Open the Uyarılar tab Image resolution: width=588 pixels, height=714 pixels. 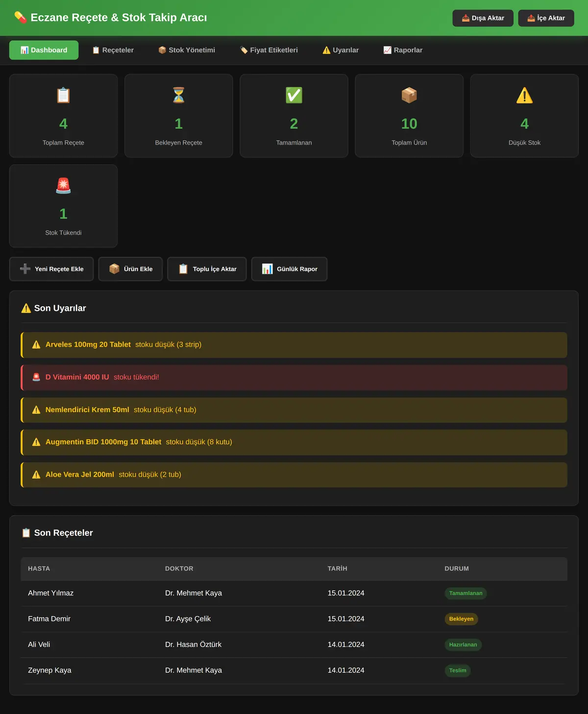pyautogui.click(x=341, y=50)
